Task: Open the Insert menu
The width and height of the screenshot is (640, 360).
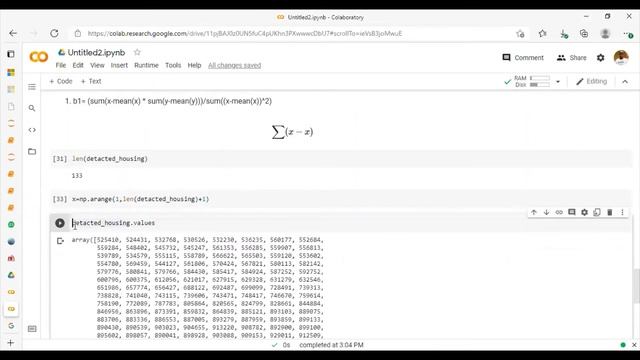Action: point(119,65)
